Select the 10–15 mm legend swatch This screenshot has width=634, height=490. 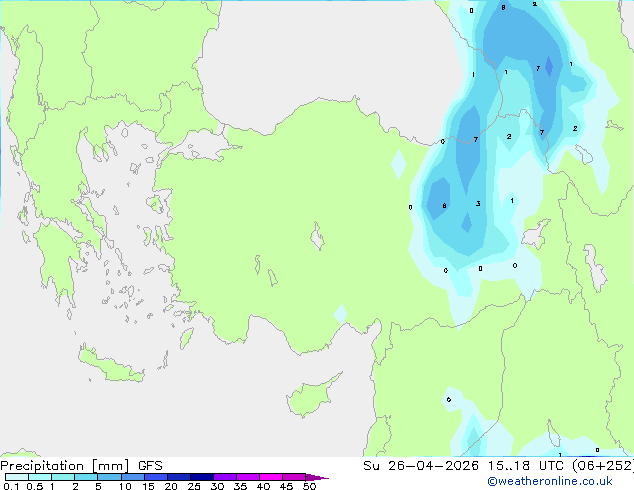132,477
